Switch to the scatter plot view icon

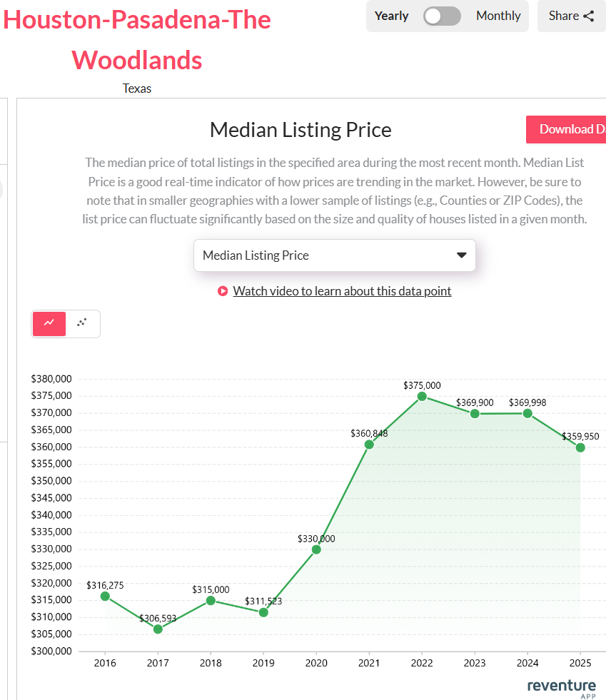[82, 323]
